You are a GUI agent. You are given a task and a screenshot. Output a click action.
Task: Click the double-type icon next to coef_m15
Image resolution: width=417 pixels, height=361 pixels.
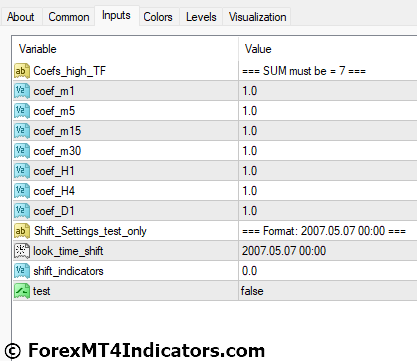coord(22,131)
